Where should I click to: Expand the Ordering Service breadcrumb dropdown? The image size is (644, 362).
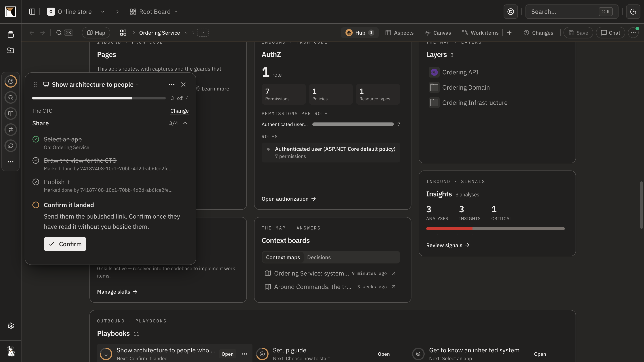[x=186, y=33]
